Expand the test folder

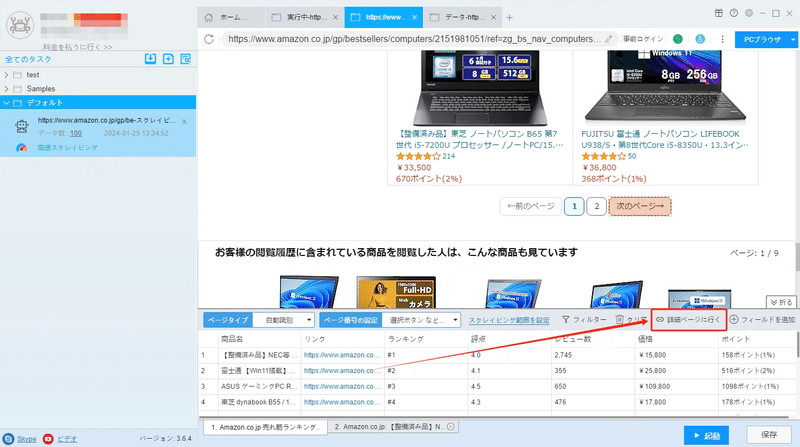coord(6,75)
